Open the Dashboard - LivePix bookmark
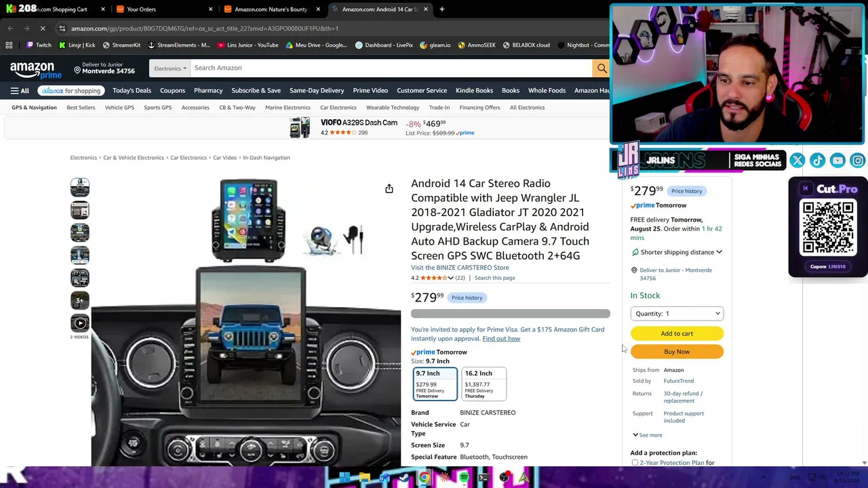868x488 pixels. point(384,45)
